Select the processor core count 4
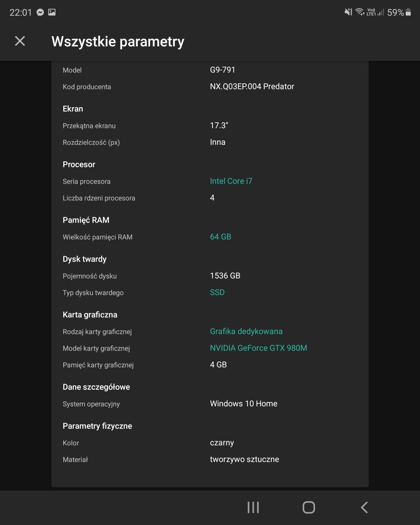 click(x=212, y=197)
